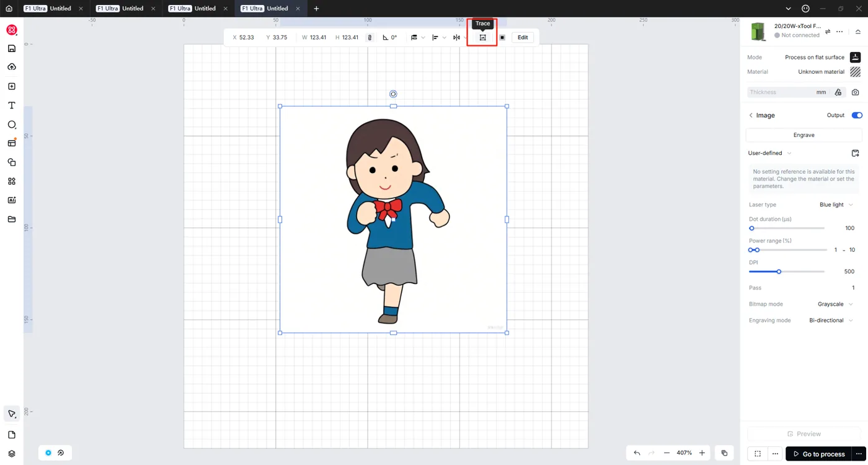
Task: Select the Text tool
Action: (11, 105)
